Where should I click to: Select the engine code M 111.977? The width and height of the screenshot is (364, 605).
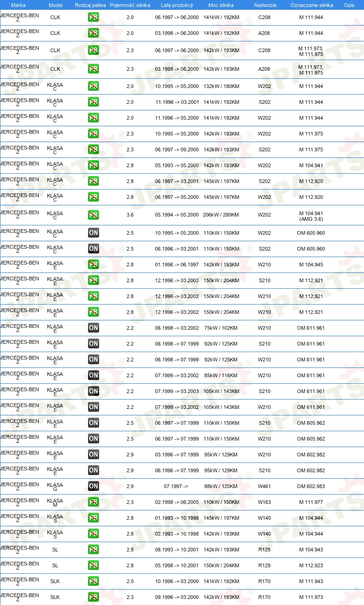coord(311,503)
